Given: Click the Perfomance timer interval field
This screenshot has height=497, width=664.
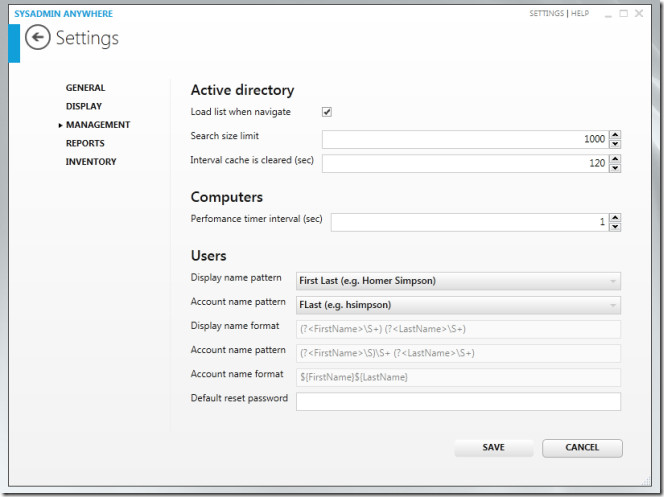Looking at the screenshot, I should (x=470, y=222).
